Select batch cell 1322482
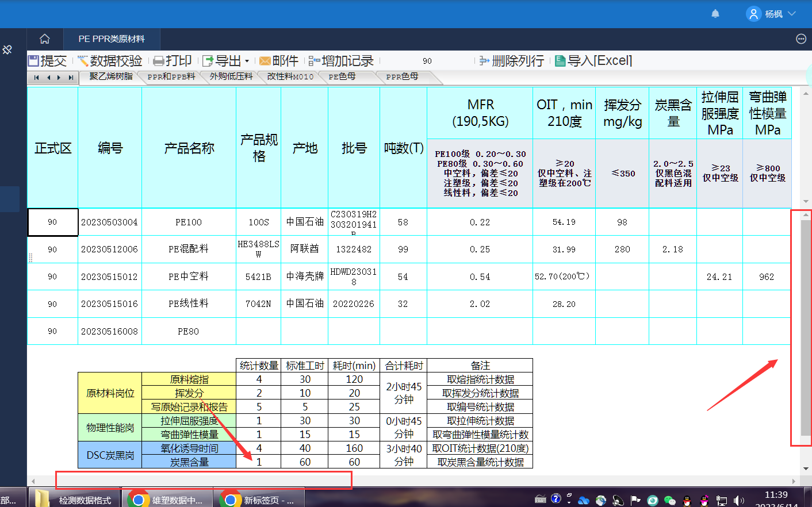The width and height of the screenshot is (812, 507). [x=354, y=249]
